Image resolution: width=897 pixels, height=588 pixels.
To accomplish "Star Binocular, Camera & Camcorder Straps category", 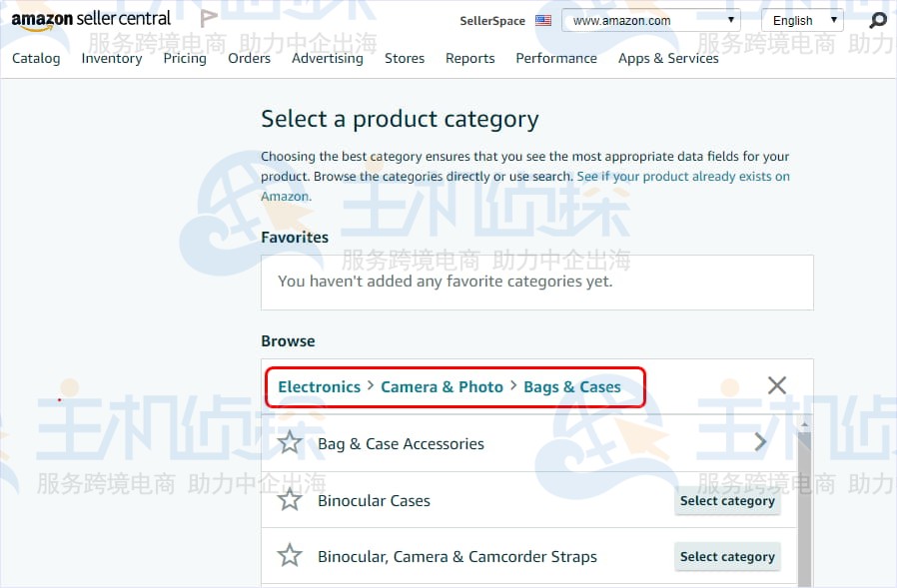I will [x=290, y=556].
